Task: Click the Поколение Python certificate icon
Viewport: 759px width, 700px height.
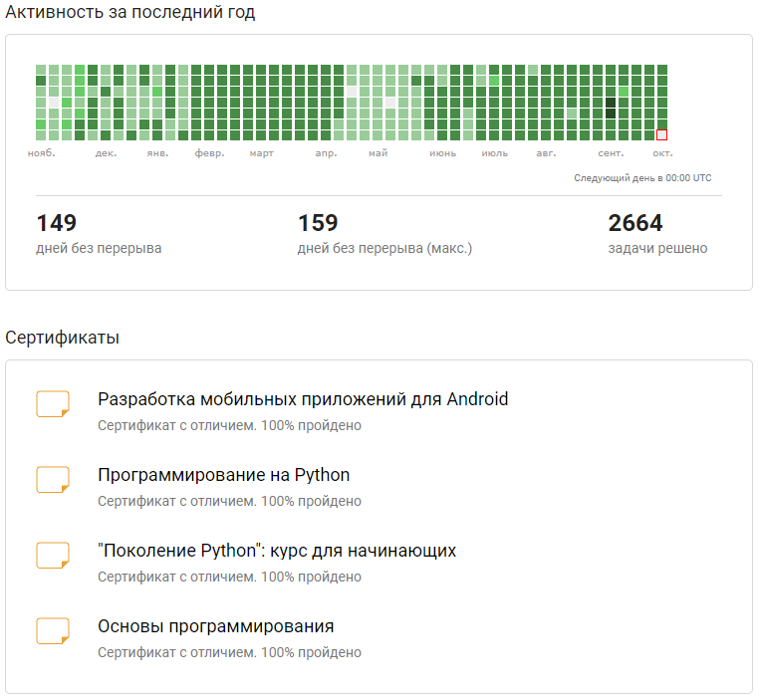Action: [53, 556]
